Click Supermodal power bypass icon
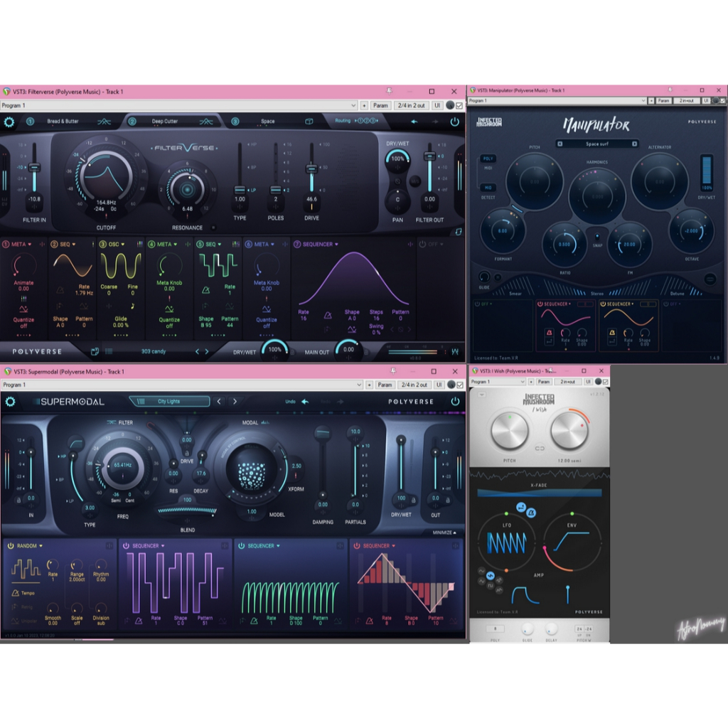 coord(455,401)
